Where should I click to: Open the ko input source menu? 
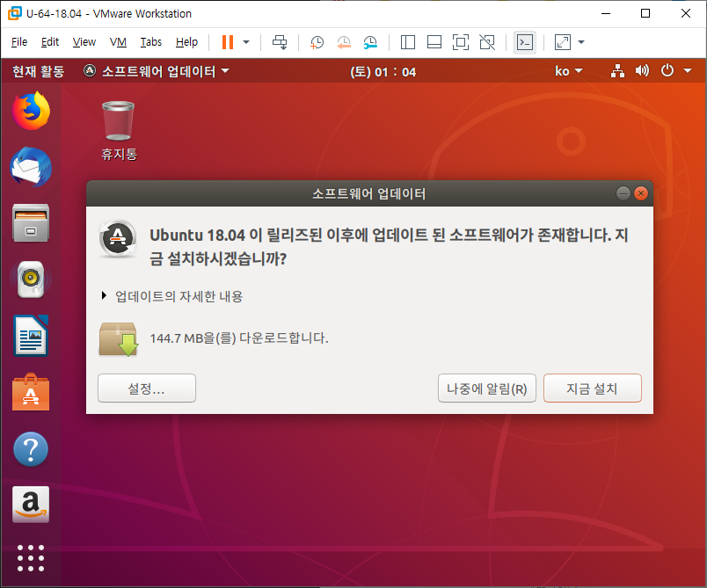pyautogui.click(x=569, y=71)
